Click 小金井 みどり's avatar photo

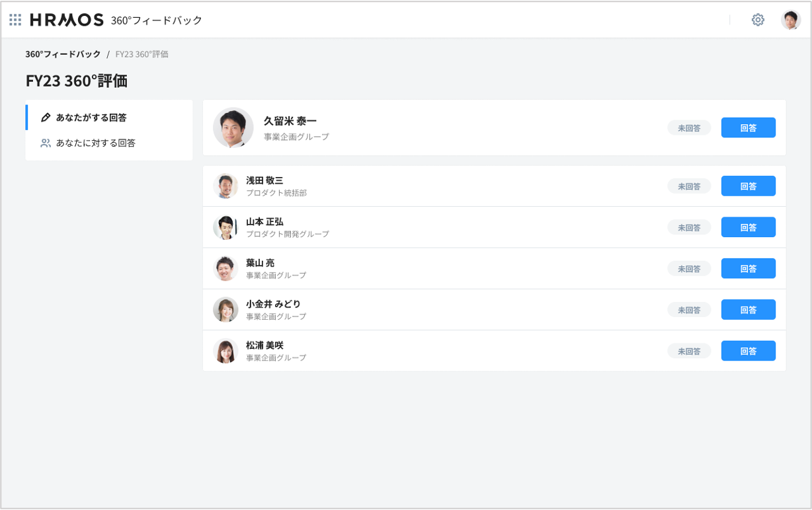tap(225, 310)
